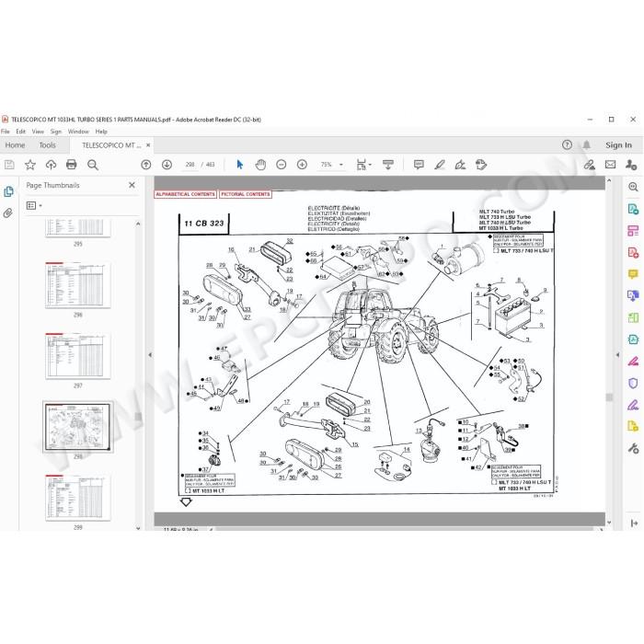Select page 298 thumbnail
The height and width of the screenshot is (644, 644).
click(x=77, y=427)
